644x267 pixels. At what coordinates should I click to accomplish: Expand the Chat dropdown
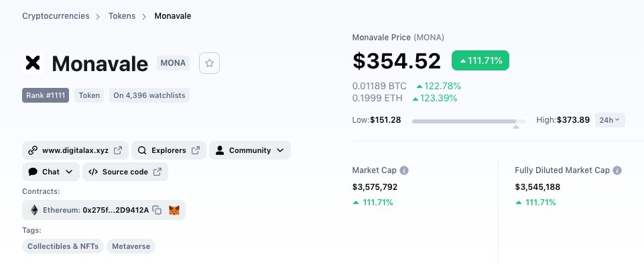[51, 172]
